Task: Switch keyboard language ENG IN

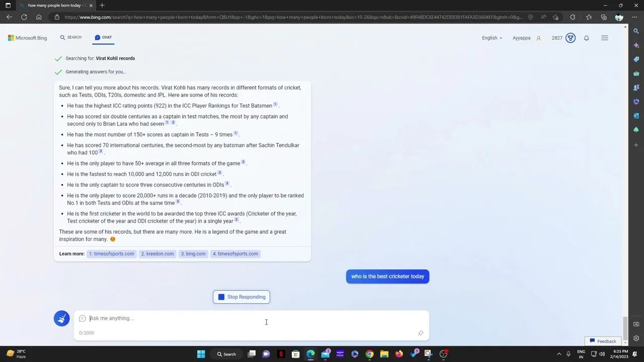Action: tap(581, 354)
